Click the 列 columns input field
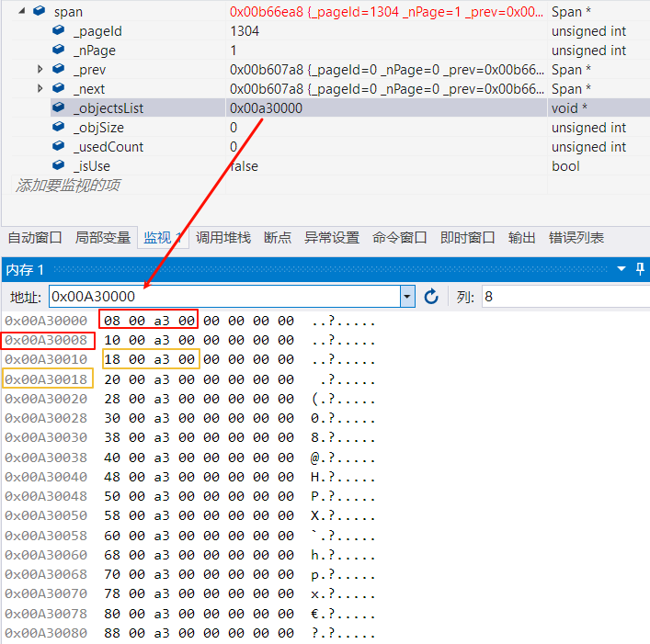 point(561,297)
